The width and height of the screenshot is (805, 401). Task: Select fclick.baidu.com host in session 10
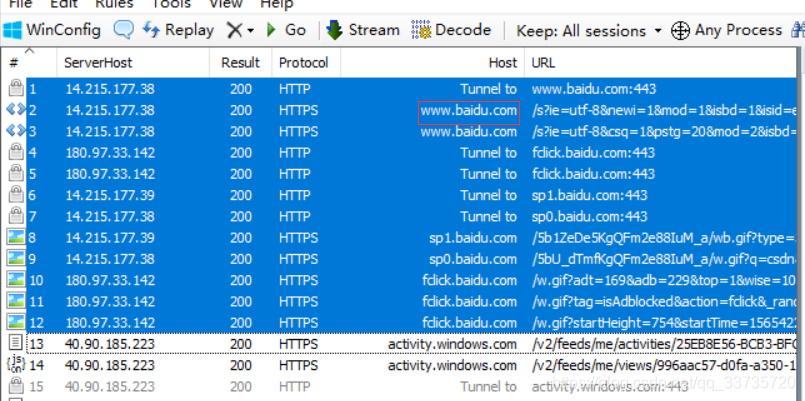(x=469, y=280)
